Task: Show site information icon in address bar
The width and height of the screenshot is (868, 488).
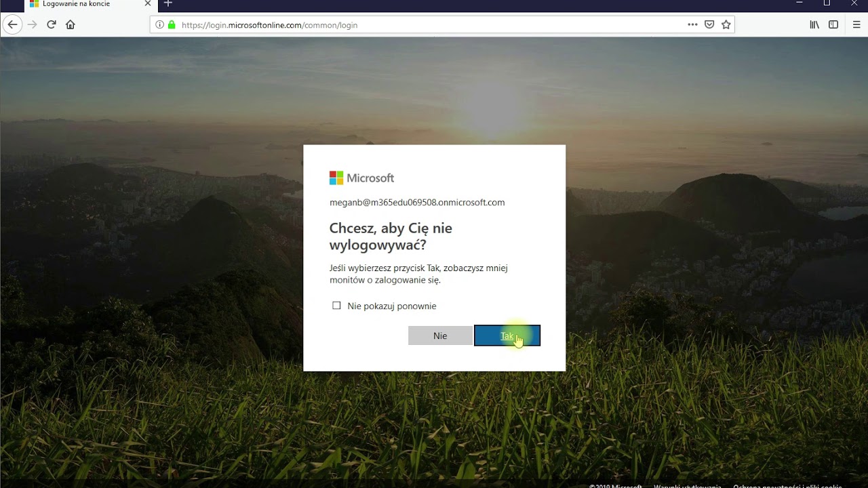Action: [x=159, y=24]
